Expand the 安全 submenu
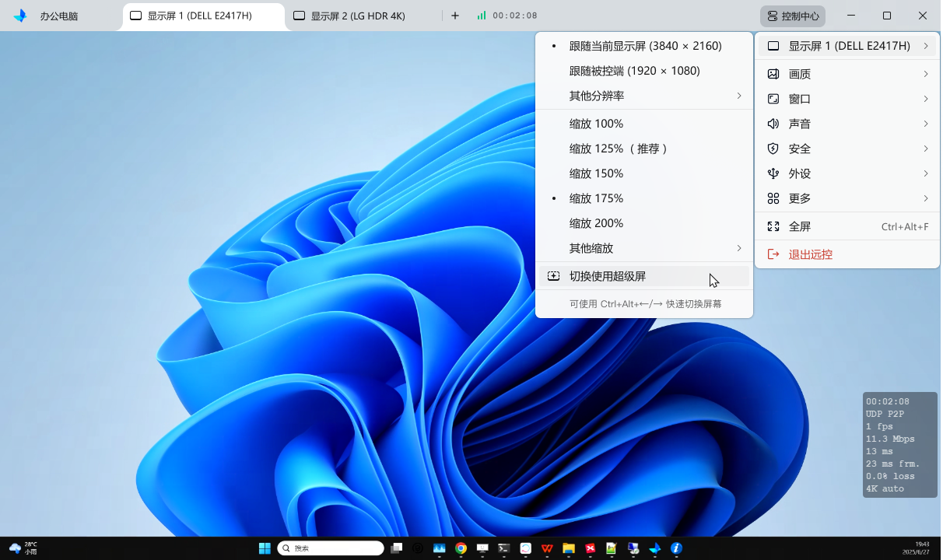The image size is (943, 560). pos(847,149)
